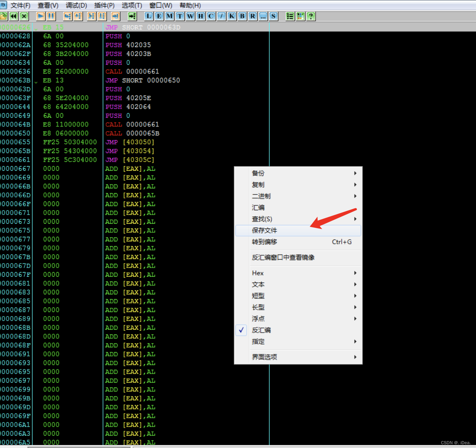Select hex bytes 68 64204000
The height and width of the screenshot is (448, 476).
pos(66,107)
